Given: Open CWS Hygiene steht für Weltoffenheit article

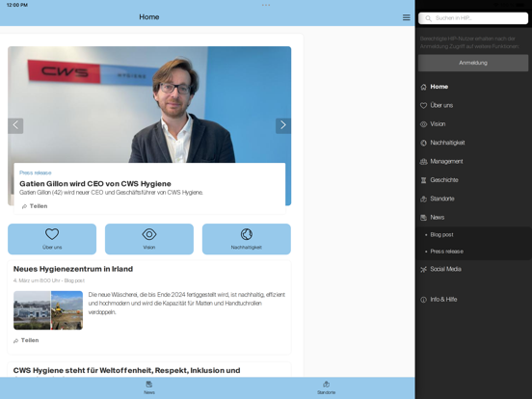Looking at the screenshot, I should tap(126, 370).
